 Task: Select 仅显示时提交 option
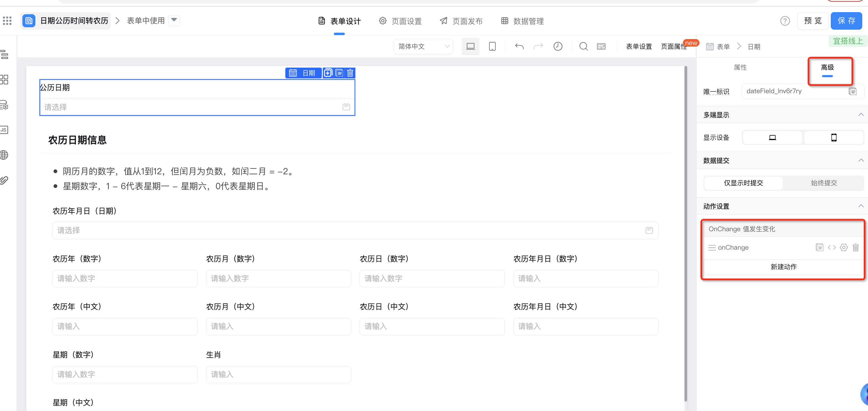coord(743,183)
